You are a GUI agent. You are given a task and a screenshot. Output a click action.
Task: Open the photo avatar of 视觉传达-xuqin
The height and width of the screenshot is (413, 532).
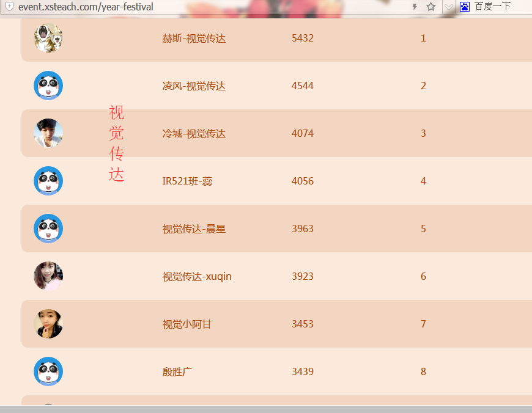tap(48, 276)
